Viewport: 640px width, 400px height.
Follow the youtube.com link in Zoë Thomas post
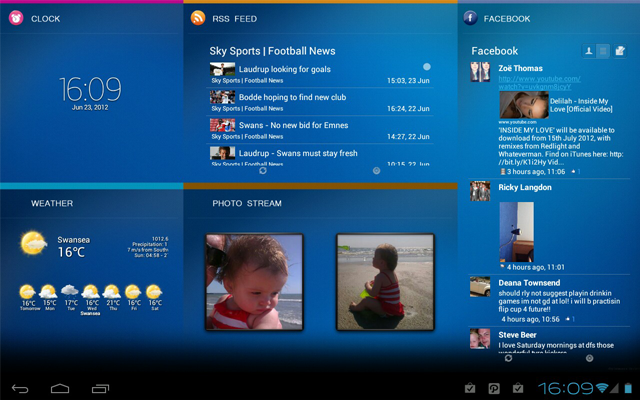pyautogui.click(x=539, y=82)
